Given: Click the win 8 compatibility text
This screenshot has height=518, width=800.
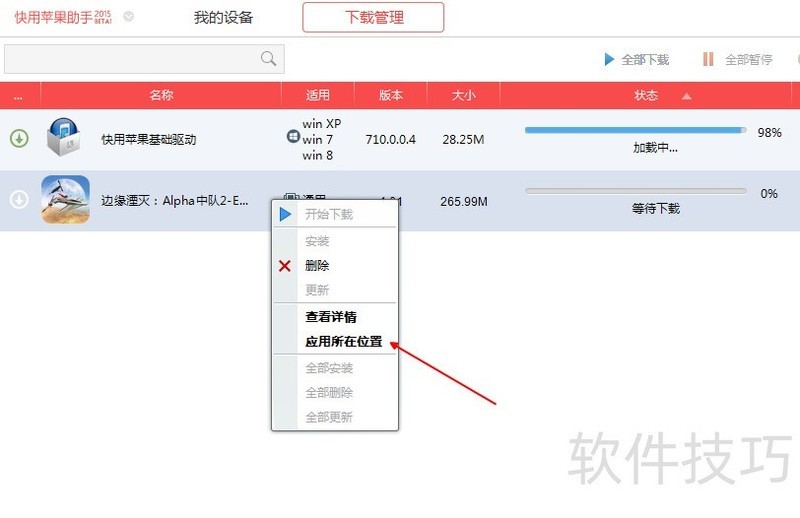Looking at the screenshot, I should coord(317,155).
